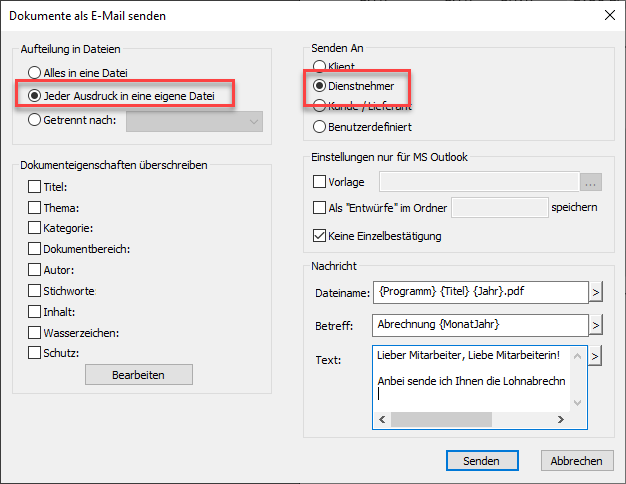Uncheck 'Keine Einzelbestätigung'
626x484 pixels.
pos(320,236)
